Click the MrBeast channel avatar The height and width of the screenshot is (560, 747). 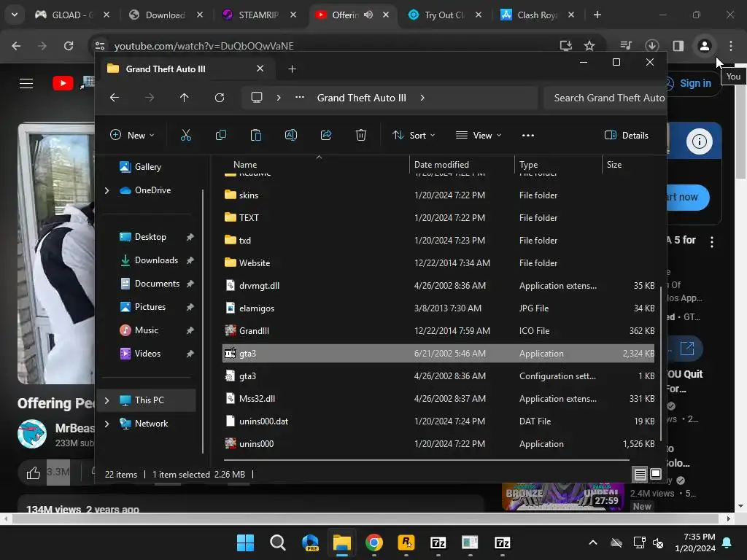pos(32,434)
